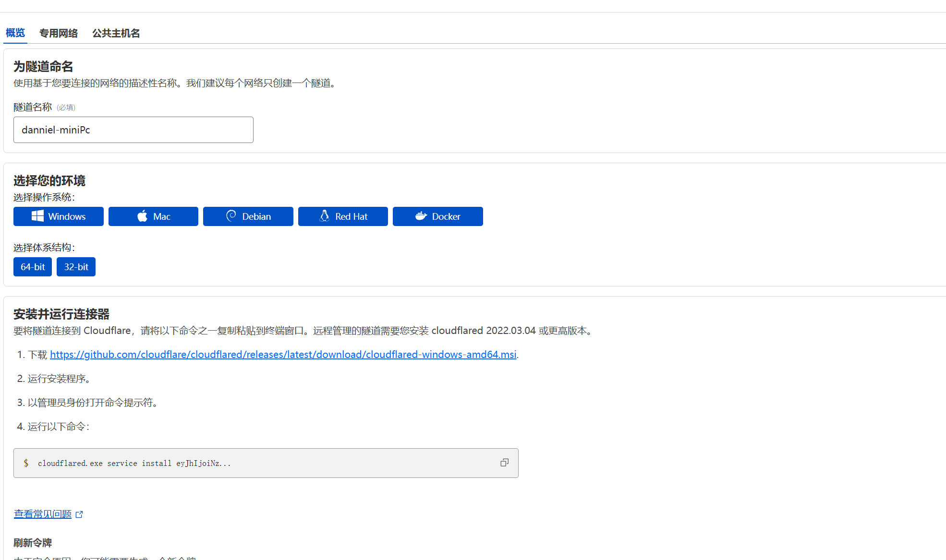This screenshot has width=946, height=560.
Task: Focus the 隧道名称 tunnel name field
Action: pos(133,130)
